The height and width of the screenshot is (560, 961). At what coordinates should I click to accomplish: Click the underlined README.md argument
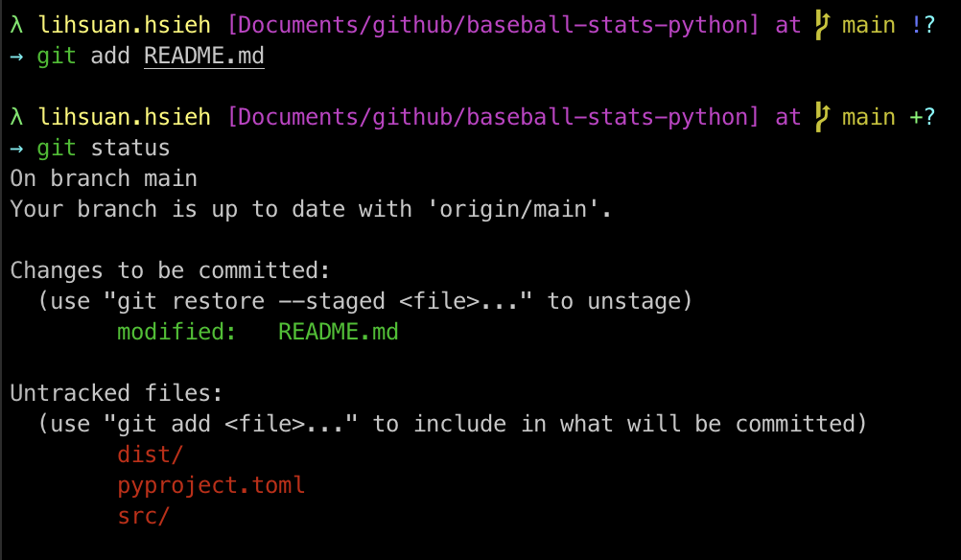pyautogui.click(x=204, y=57)
